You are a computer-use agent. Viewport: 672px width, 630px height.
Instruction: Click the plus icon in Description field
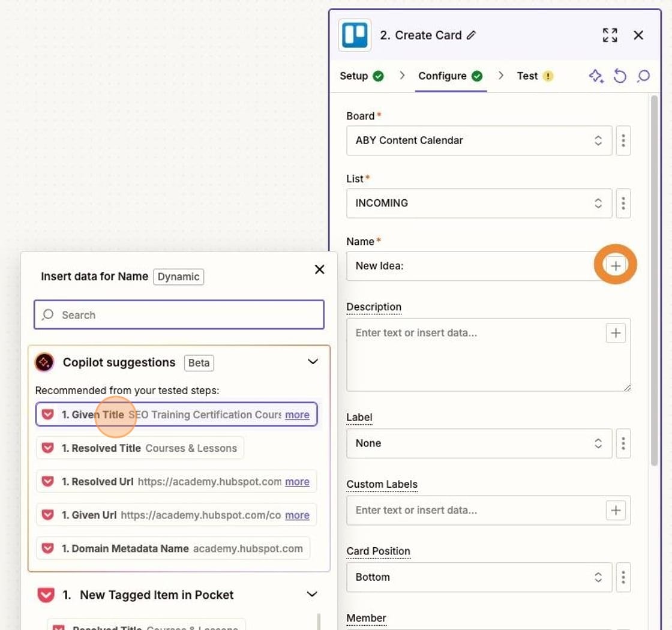pyautogui.click(x=616, y=333)
